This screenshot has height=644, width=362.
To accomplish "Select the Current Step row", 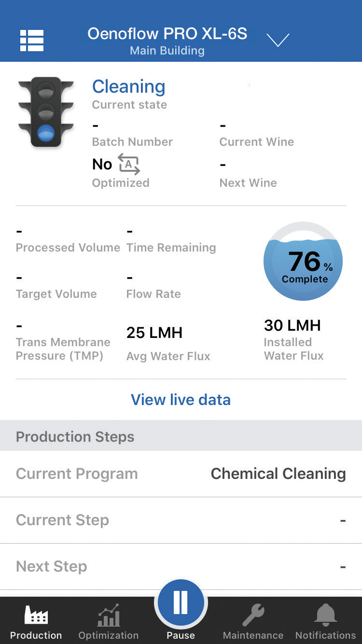I will tap(181, 520).
